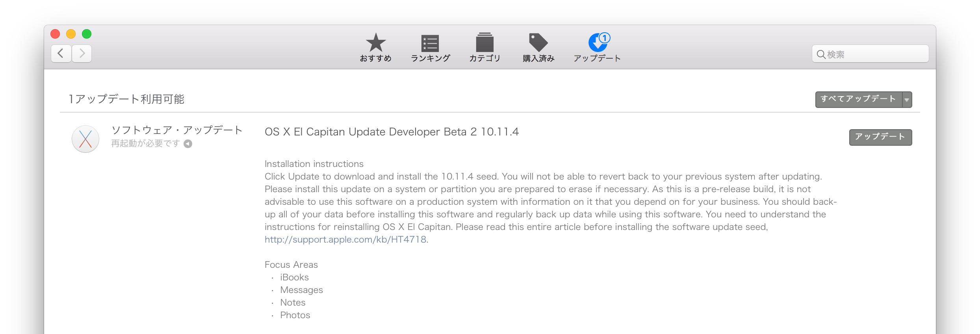Click the OS X El Capitan update icon
This screenshot has width=980, height=334.
85,139
